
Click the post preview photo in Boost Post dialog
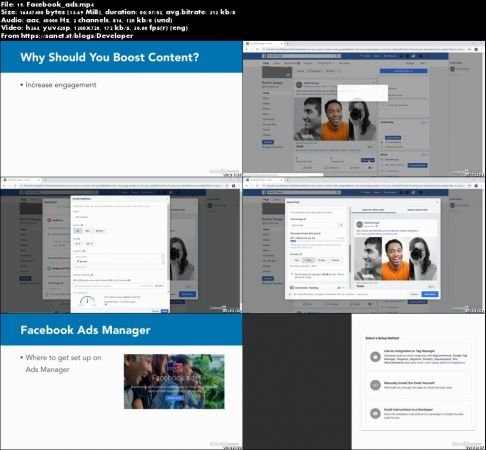click(395, 259)
